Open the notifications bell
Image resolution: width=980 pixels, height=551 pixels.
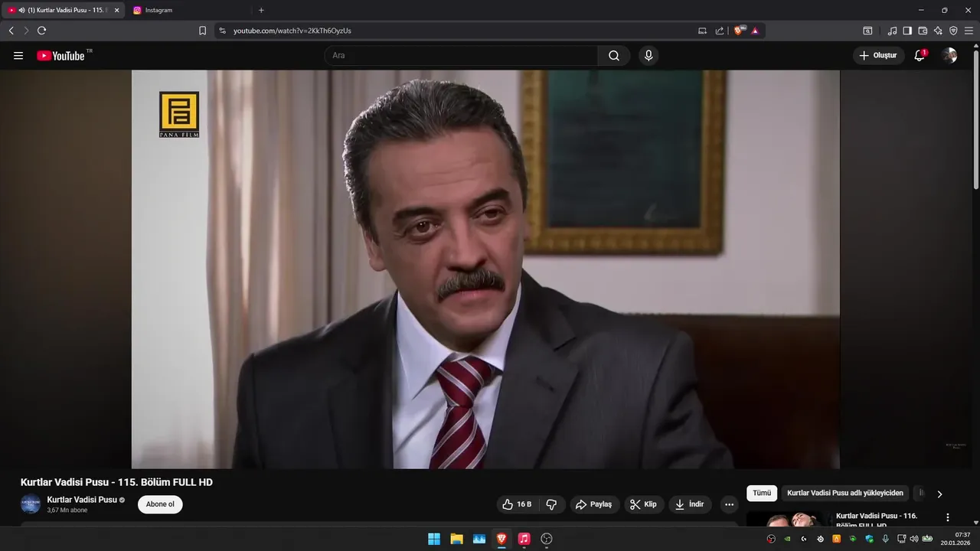tap(920, 56)
